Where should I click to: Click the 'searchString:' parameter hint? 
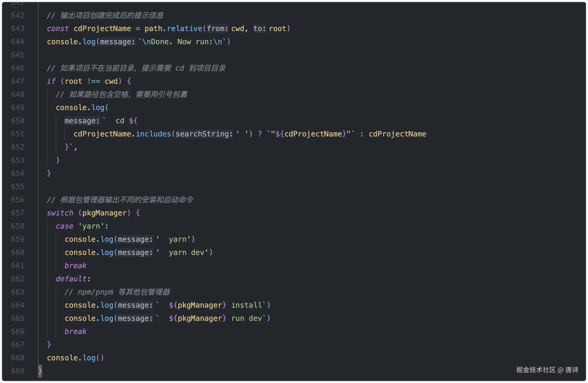204,134
